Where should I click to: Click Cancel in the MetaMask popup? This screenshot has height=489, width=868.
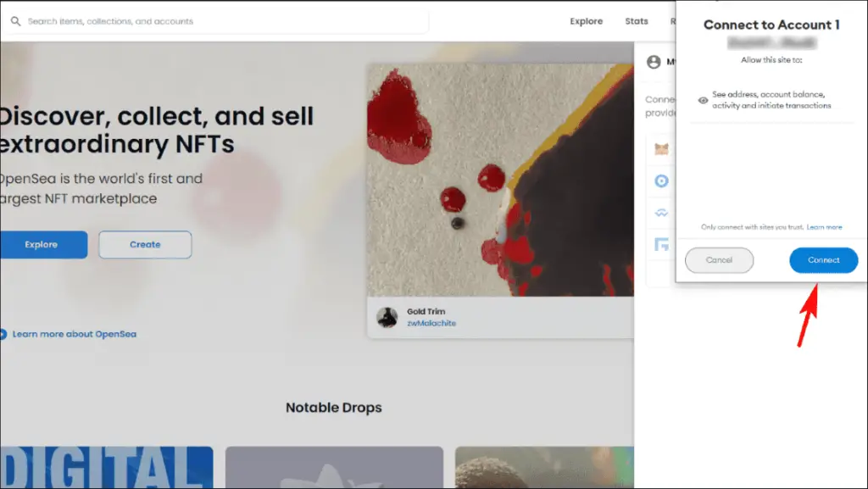click(x=719, y=260)
